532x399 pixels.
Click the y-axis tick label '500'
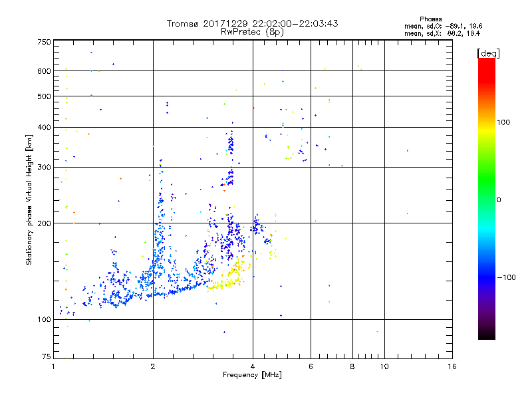tap(44, 96)
